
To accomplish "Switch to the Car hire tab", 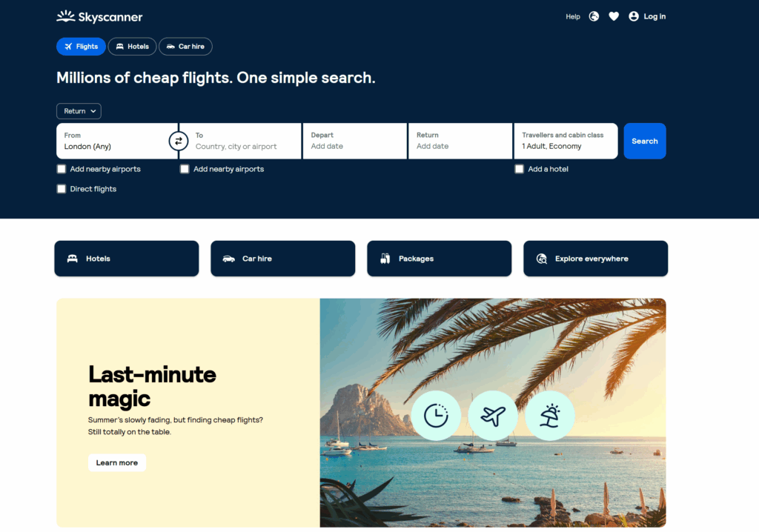I will coord(185,47).
